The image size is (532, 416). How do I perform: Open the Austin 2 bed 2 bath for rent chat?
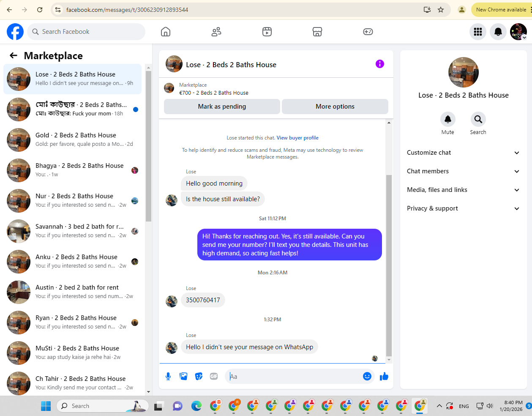(x=72, y=292)
